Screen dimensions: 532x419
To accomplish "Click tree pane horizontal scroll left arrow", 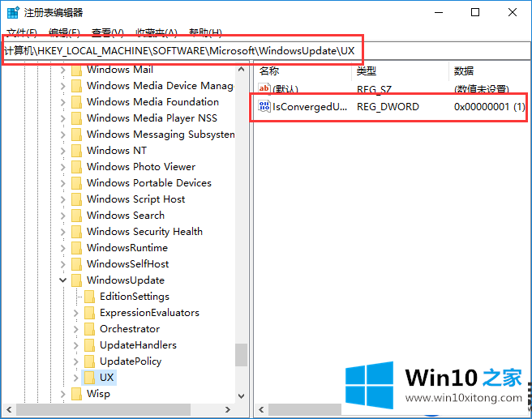I will (x=9, y=409).
